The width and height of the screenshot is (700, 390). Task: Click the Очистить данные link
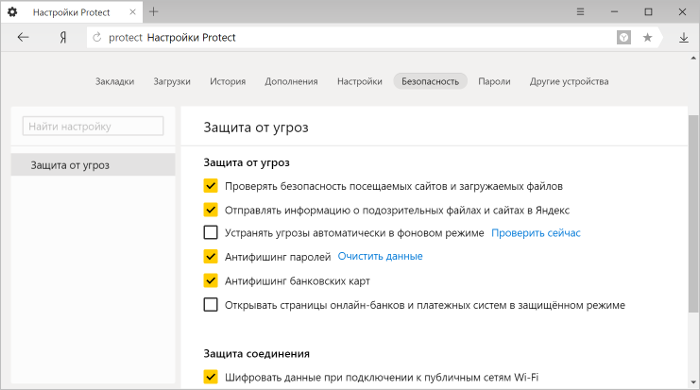(380, 257)
